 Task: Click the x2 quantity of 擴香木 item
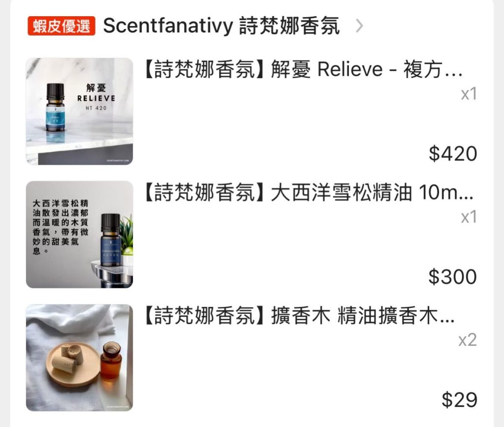point(468,340)
